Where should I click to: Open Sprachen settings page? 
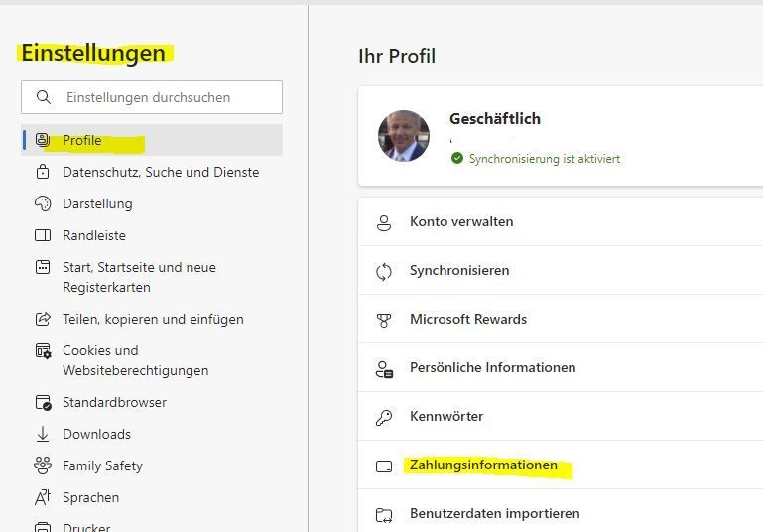(x=90, y=497)
